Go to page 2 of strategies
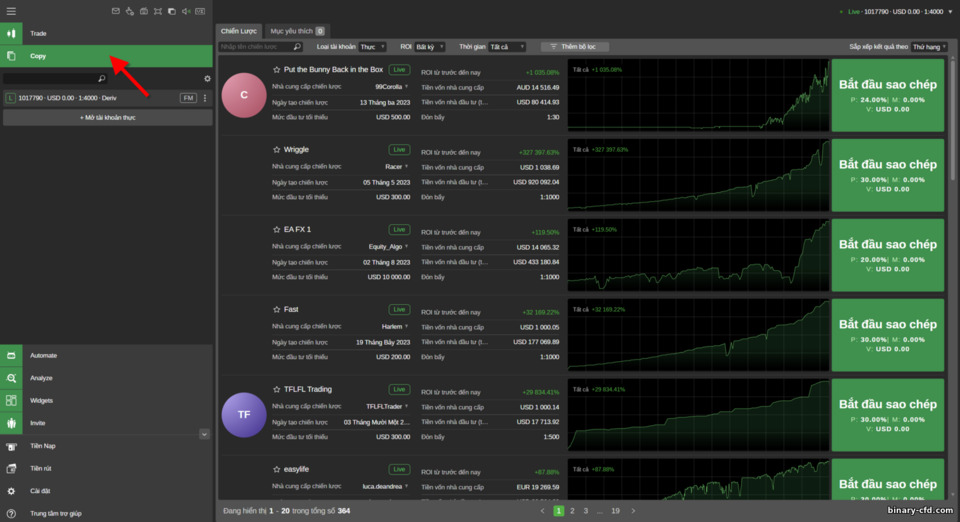The width and height of the screenshot is (960, 522). (572, 511)
